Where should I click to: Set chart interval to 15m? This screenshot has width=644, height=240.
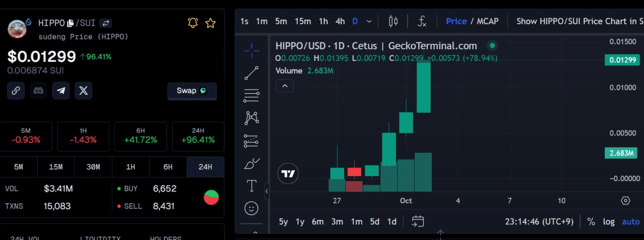tap(303, 21)
